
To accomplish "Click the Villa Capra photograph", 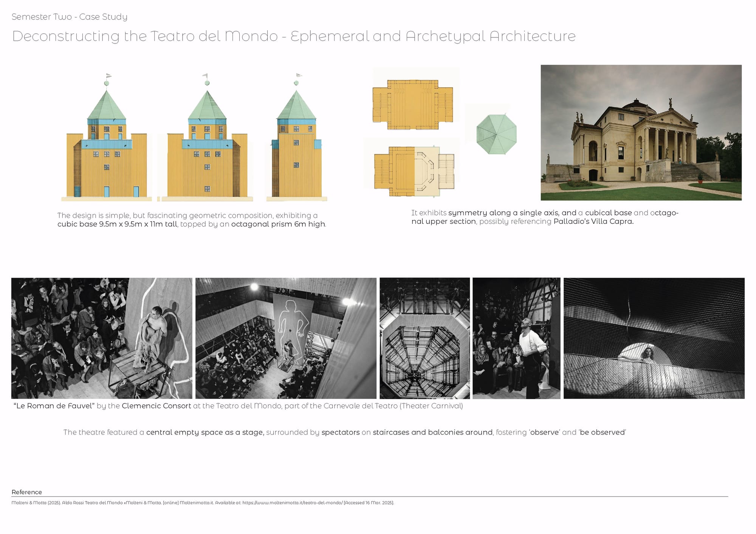I will [641, 132].
